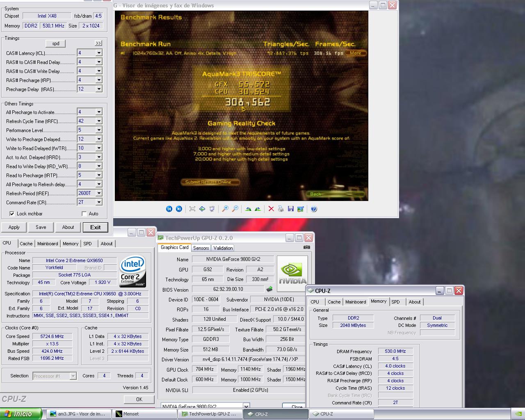This screenshot has height=420, width=525.
Task: Switch to TechPowerUp GPU-Z taskbar item
Action: [210, 414]
